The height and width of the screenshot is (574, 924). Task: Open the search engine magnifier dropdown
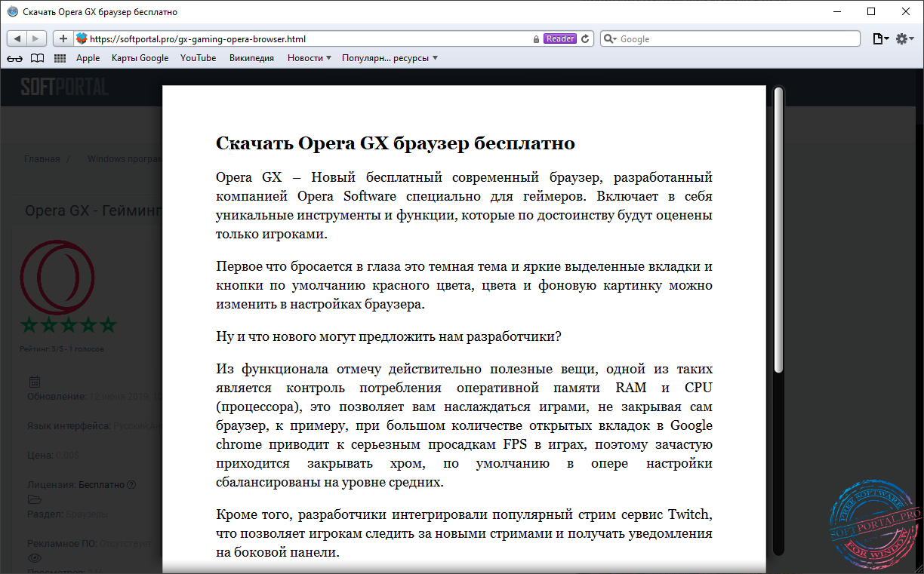pyautogui.click(x=611, y=39)
